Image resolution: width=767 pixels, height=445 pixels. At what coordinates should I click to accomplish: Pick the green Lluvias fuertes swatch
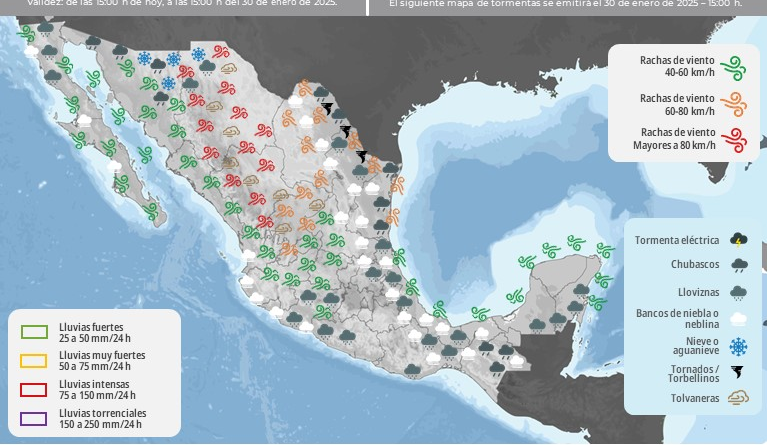(x=35, y=333)
